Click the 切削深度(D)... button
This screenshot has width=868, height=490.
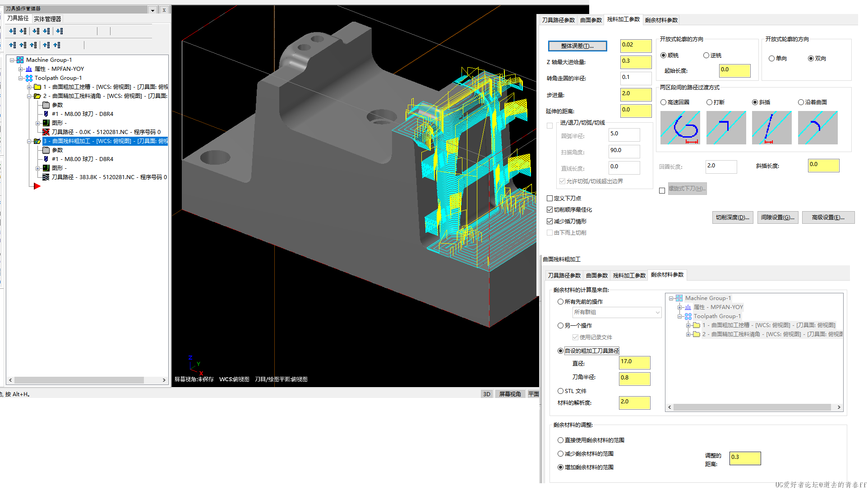coord(732,217)
